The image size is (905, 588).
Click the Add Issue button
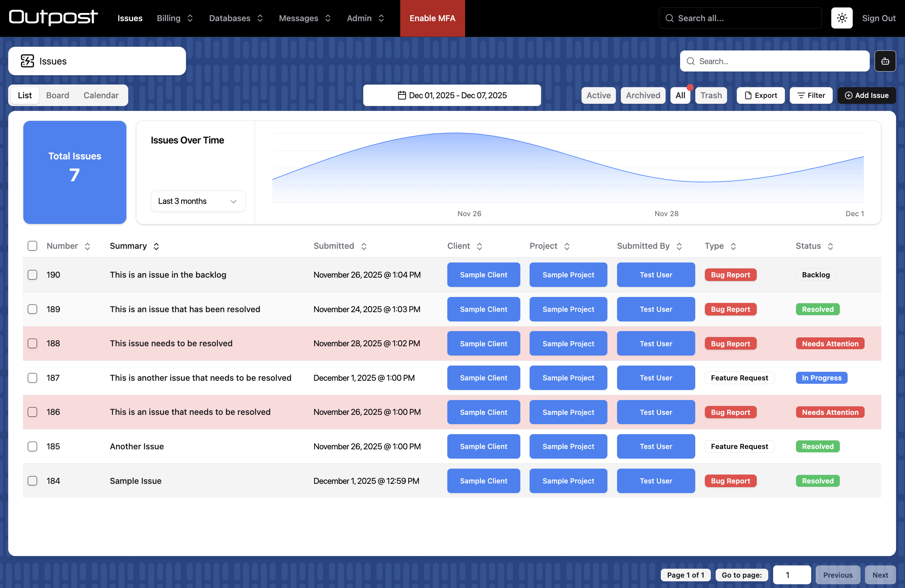(866, 95)
